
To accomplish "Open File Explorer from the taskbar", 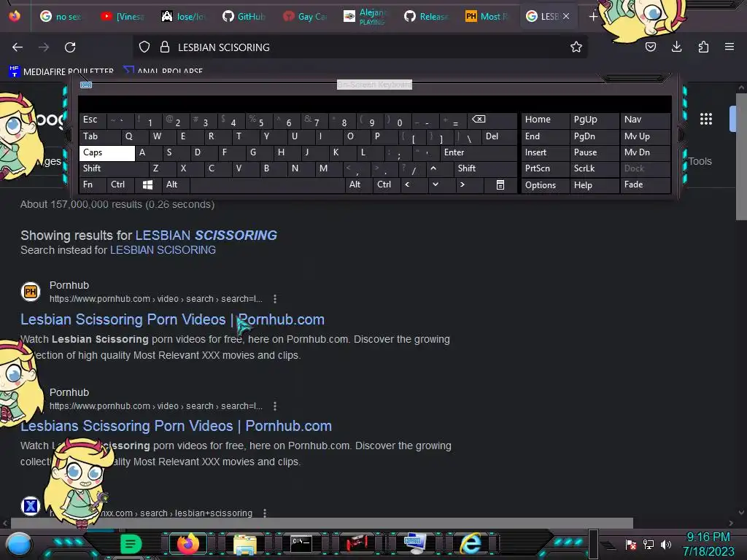I will [245, 544].
